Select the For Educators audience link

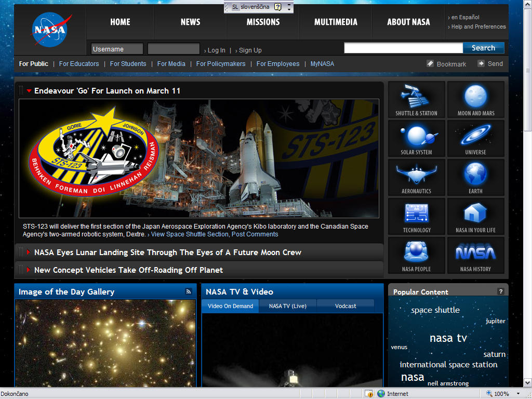tap(79, 64)
